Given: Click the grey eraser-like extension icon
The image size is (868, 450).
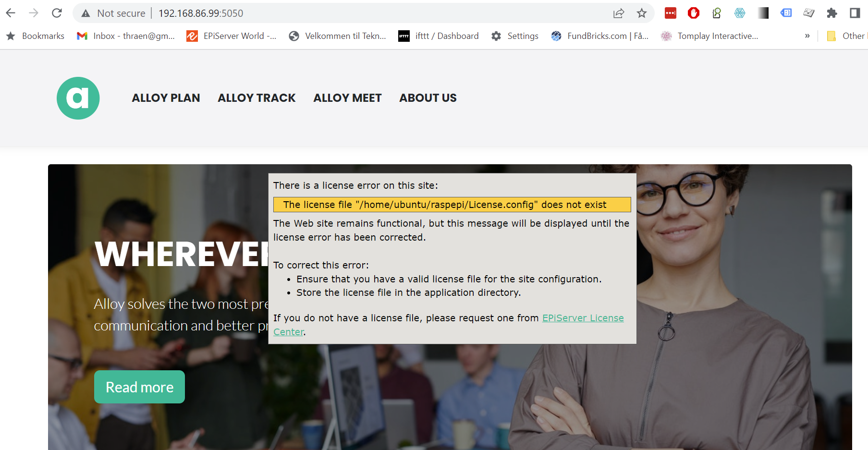Looking at the screenshot, I should [x=809, y=13].
